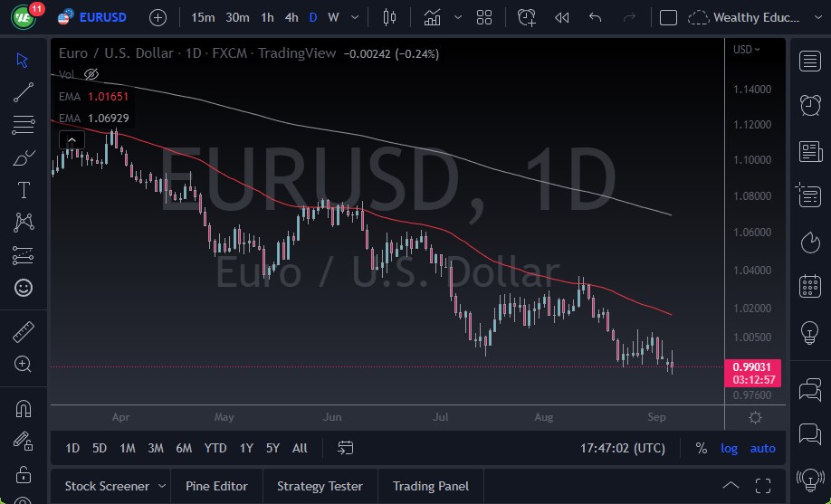Open the alerts alarm clock panel
The height and width of the screenshot is (504, 831).
point(810,106)
